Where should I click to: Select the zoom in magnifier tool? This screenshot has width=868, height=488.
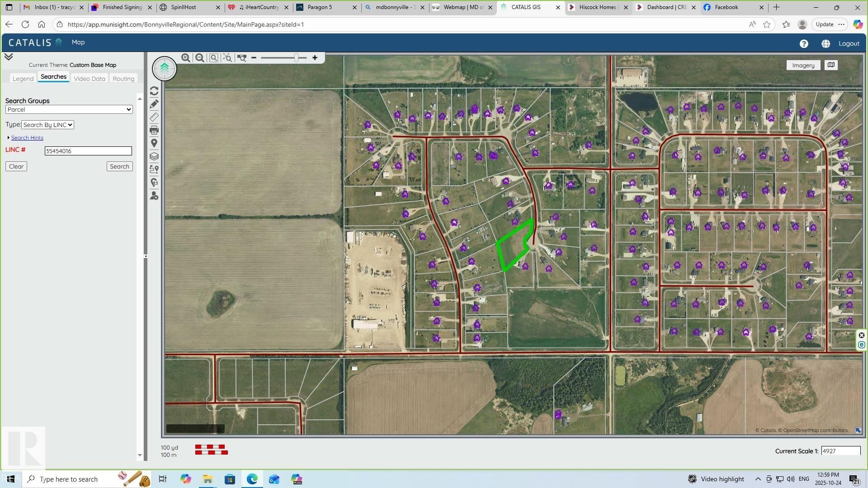[x=186, y=58]
